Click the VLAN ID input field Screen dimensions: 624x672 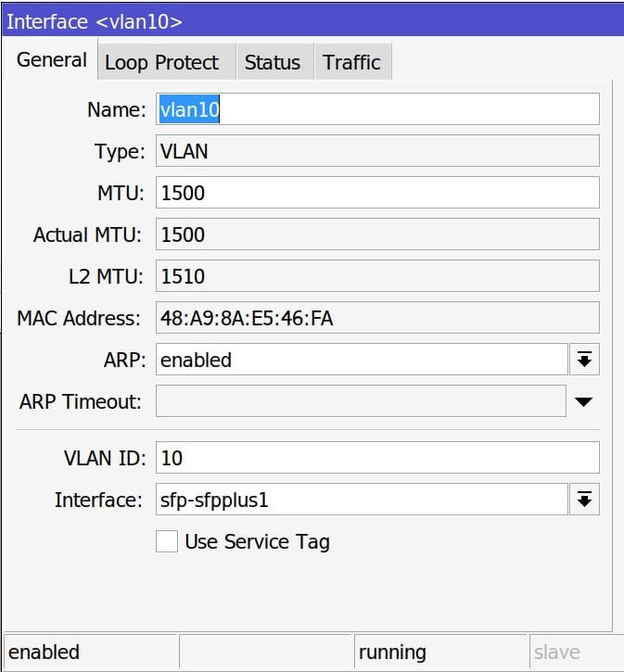(376, 457)
